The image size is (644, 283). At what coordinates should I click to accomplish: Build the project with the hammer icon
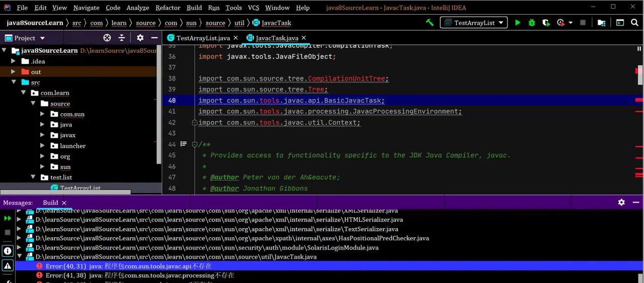(x=430, y=23)
